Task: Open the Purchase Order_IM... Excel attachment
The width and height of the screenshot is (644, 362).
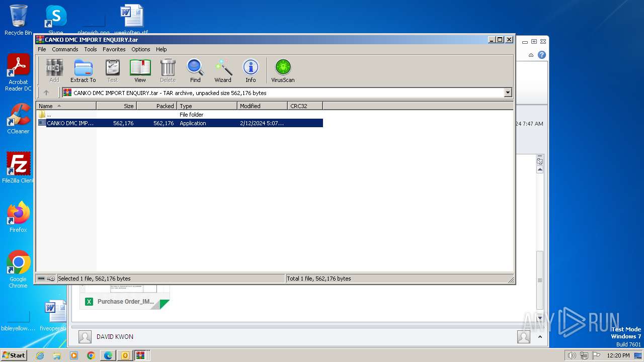Action: pyautogui.click(x=125, y=302)
